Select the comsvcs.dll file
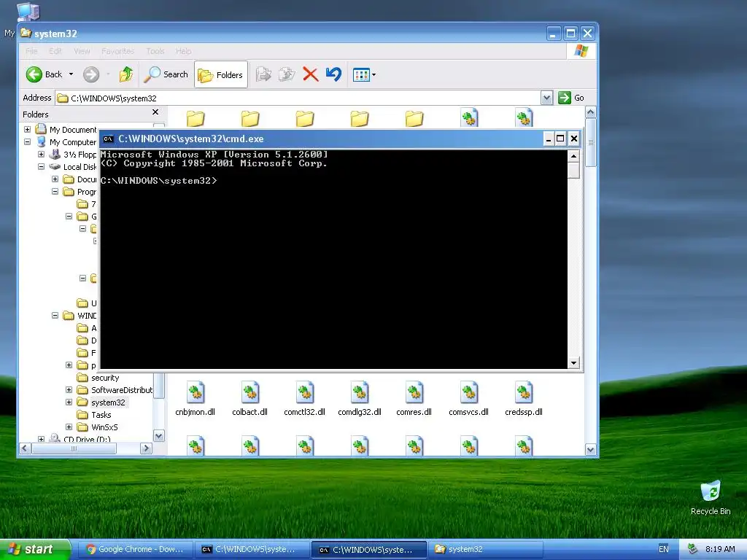Screen dimensions: 747x560 click(469, 399)
